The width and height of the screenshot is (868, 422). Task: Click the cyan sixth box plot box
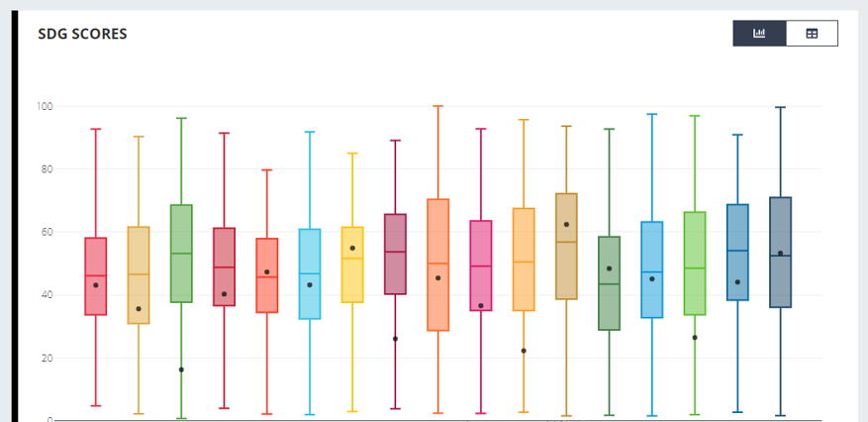point(310,273)
